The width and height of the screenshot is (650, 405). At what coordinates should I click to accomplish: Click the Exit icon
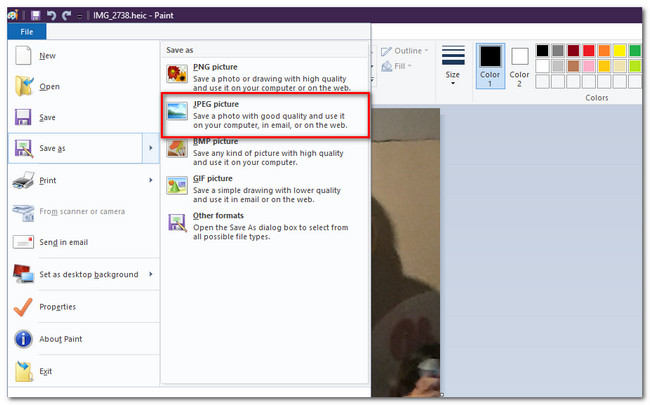tap(24, 371)
